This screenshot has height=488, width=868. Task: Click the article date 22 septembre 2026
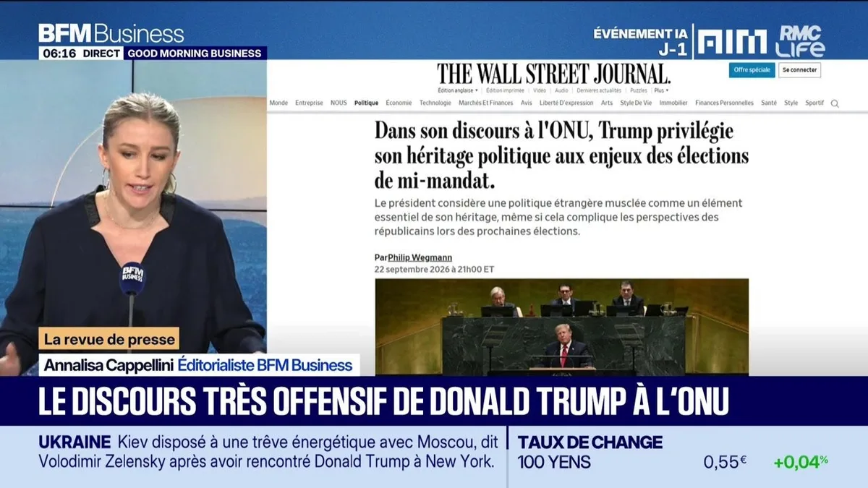[x=434, y=269]
